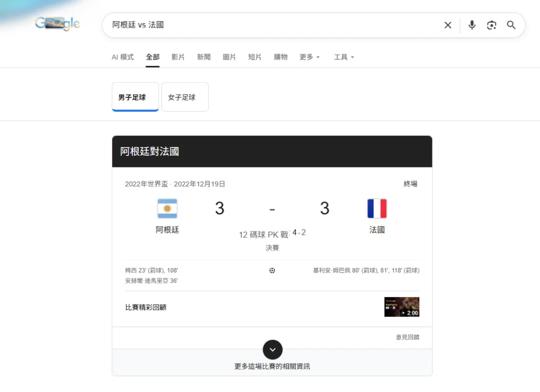The width and height of the screenshot is (540, 392).
Task: Click the search magnifier icon
Action: point(511,25)
